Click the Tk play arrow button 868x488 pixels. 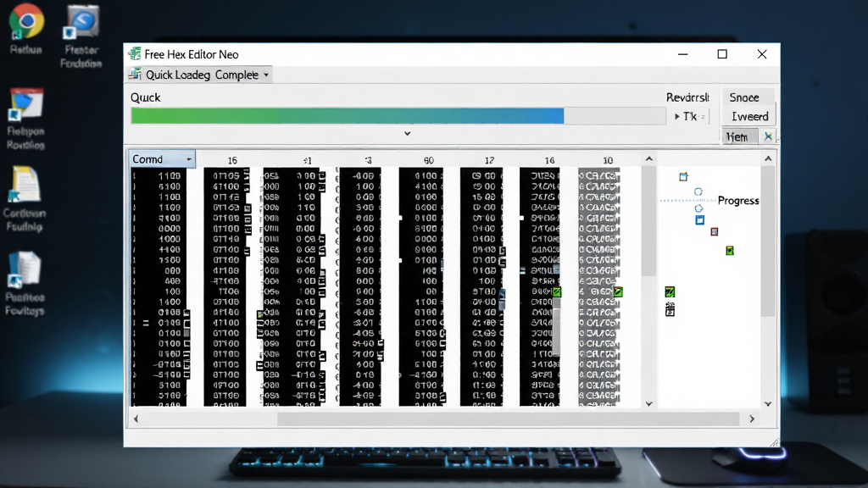[677, 117]
